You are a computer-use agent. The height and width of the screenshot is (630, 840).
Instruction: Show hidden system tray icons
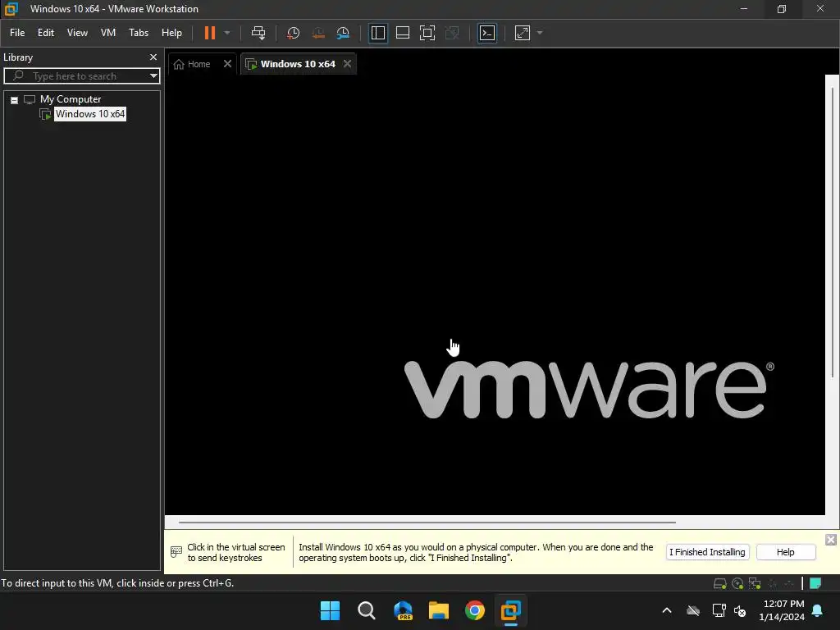[x=667, y=610]
